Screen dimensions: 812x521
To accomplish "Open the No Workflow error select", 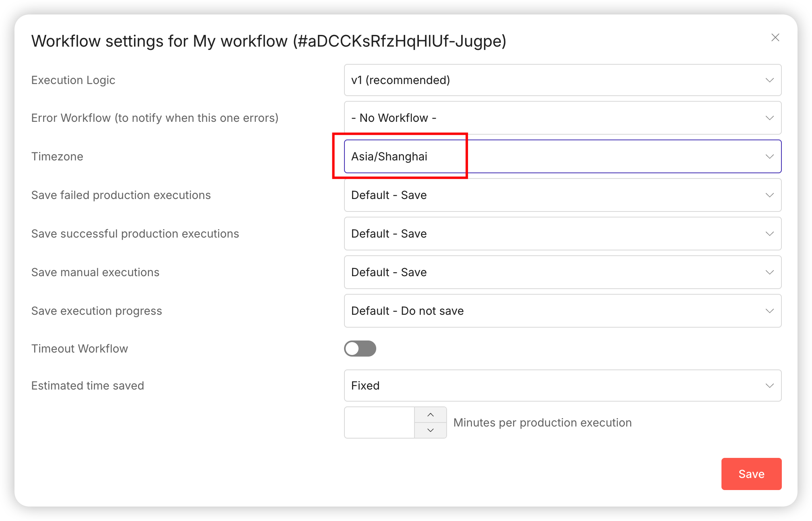I will [562, 118].
